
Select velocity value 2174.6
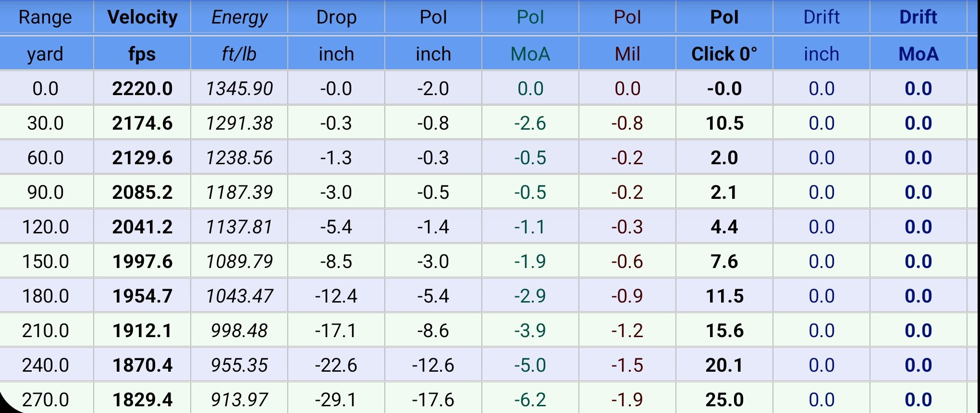point(143,123)
